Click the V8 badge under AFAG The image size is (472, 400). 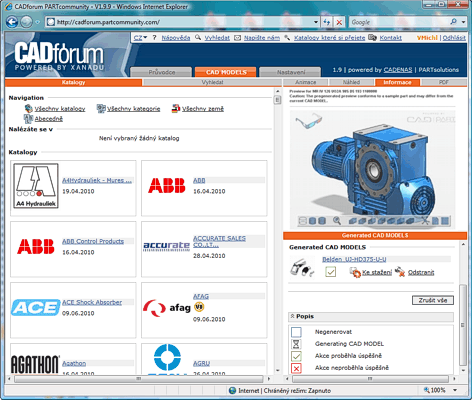click(199, 307)
